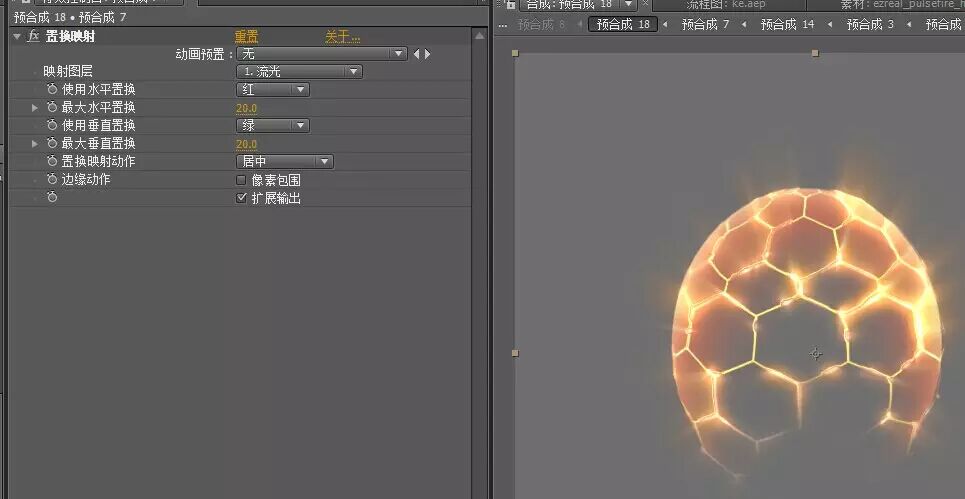Viewport: 965px width, 499px height.
Task: Click the 最大垂直置换 value 20.0
Action: [246, 145]
